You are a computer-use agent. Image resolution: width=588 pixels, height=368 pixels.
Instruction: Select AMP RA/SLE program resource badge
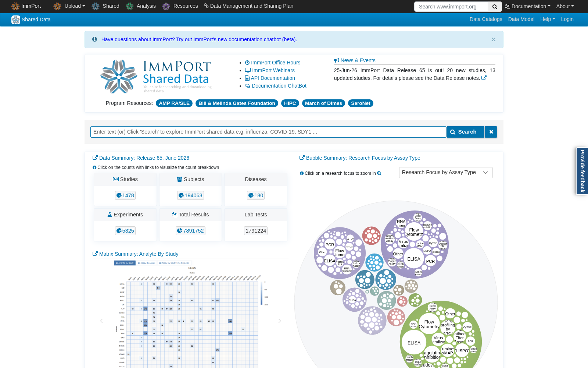point(174,103)
